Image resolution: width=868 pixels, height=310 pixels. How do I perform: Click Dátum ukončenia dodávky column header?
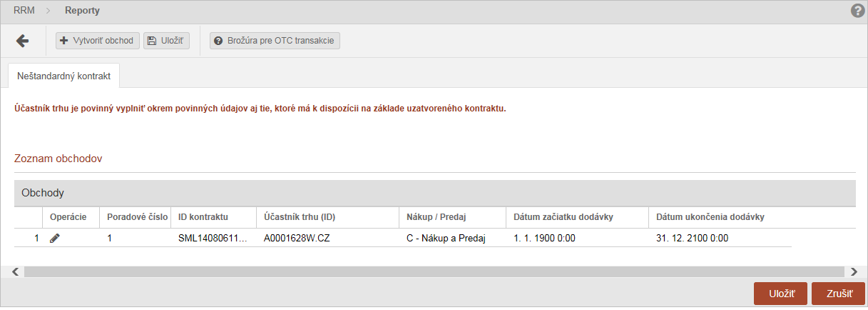click(x=720, y=217)
